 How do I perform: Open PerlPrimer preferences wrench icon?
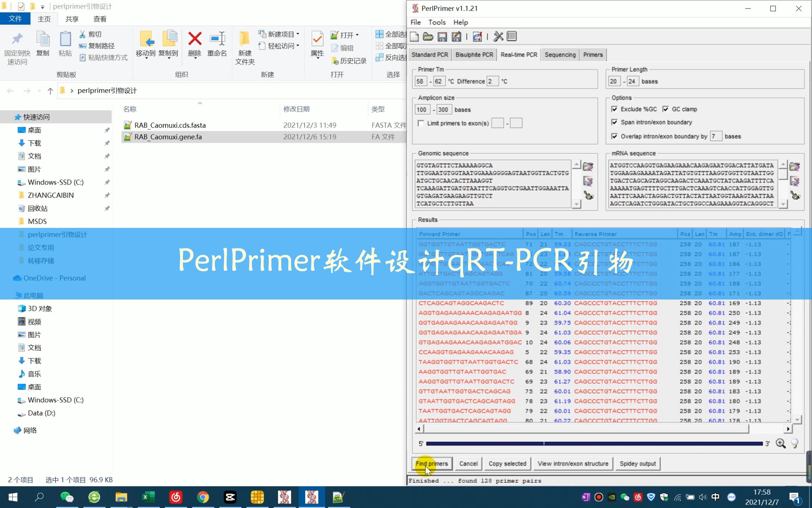(x=498, y=36)
